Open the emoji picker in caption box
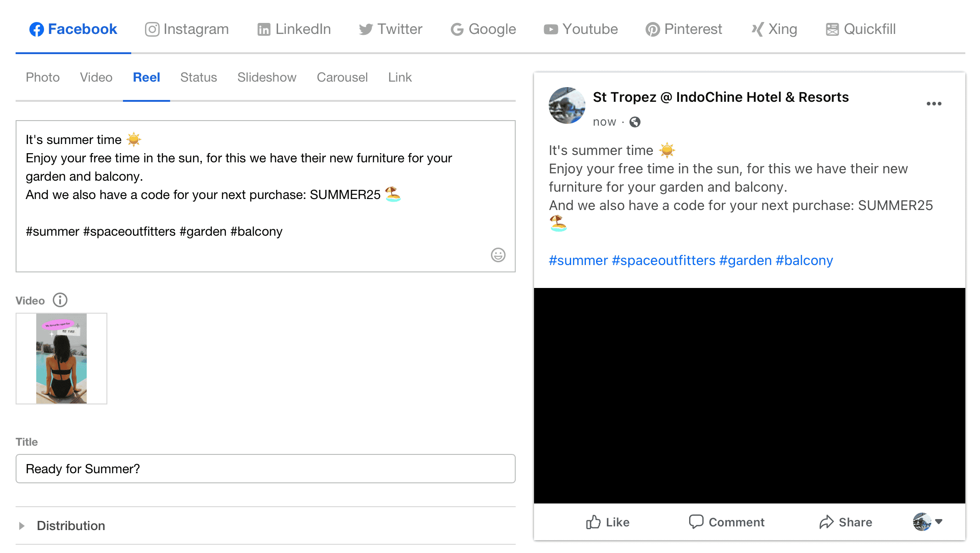 498,255
